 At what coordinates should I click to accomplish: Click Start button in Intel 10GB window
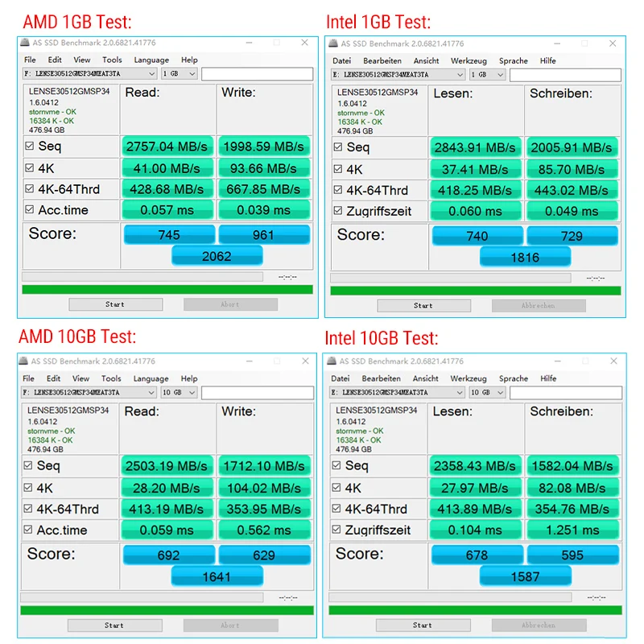tap(423, 625)
